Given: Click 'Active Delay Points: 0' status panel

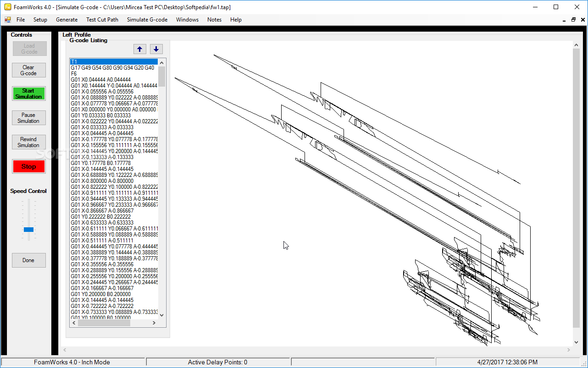Looking at the screenshot, I should [x=218, y=362].
